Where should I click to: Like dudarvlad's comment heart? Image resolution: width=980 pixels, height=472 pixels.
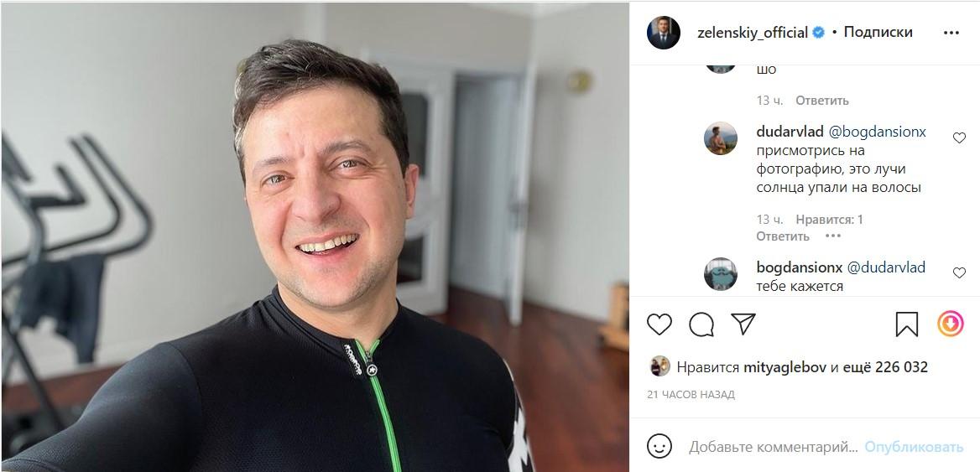coord(959,138)
